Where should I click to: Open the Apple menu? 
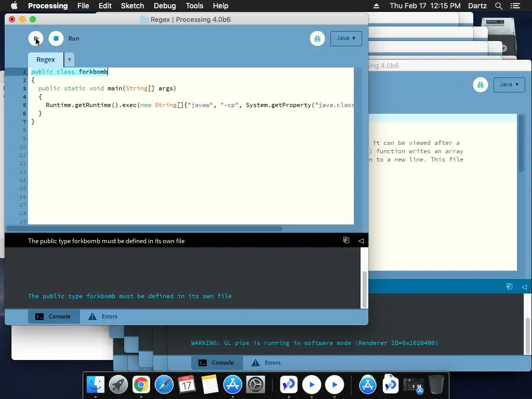pyautogui.click(x=14, y=6)
